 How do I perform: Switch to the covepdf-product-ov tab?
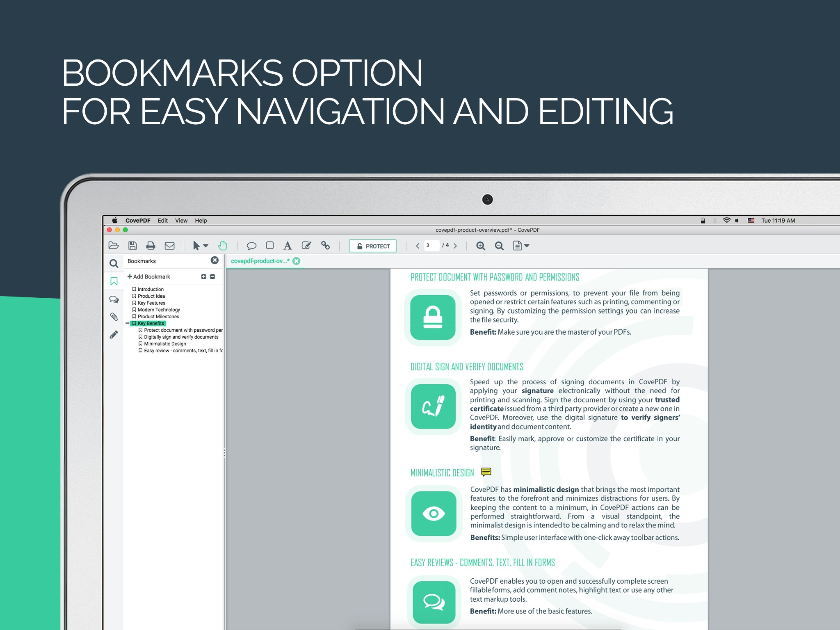[x=260, y=261]
